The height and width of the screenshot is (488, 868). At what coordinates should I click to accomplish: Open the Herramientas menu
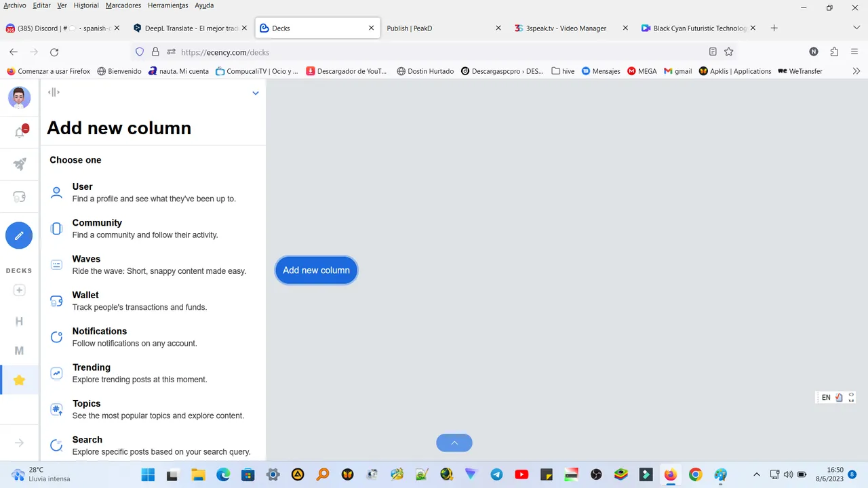point(168,5)
